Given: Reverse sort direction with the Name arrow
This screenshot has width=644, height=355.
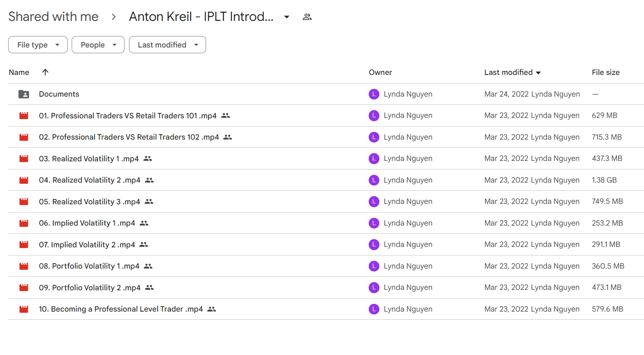Looking at the screenshot, I should pyautogui.click(x=45, y=72).
